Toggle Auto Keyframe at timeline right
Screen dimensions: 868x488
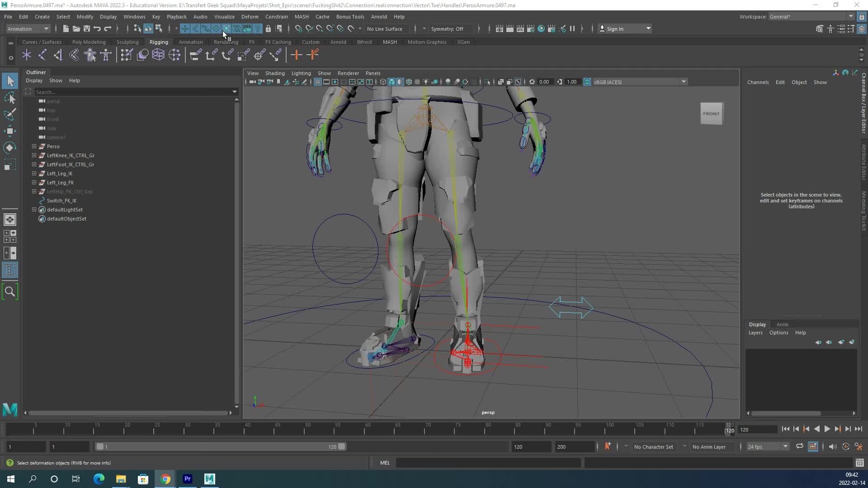click(x=846, y=447)
